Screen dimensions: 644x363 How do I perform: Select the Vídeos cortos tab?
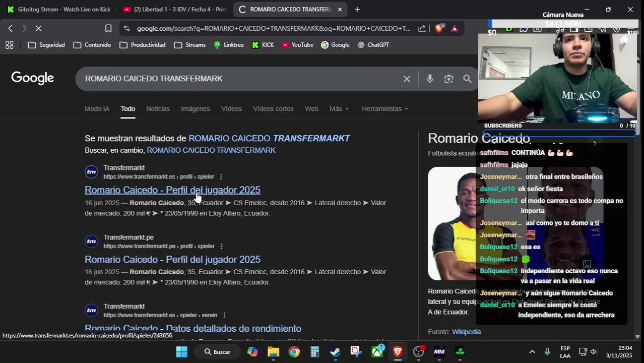pyautogui.click(x=273, y=109)
